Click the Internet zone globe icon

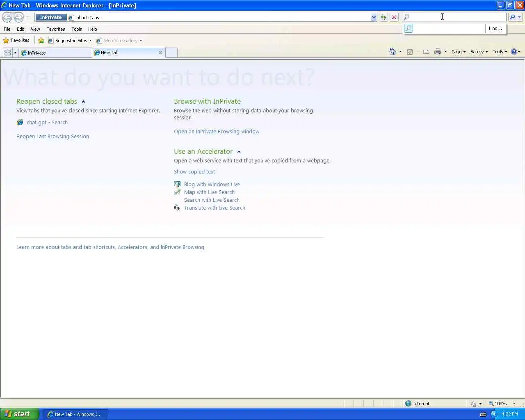click(x=408, y=403)
